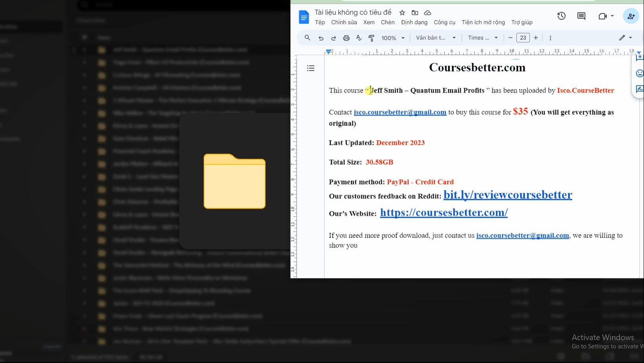Click the 'Payment method:' label
Screen dimensions: 644x363
click(x=357, y=182)
